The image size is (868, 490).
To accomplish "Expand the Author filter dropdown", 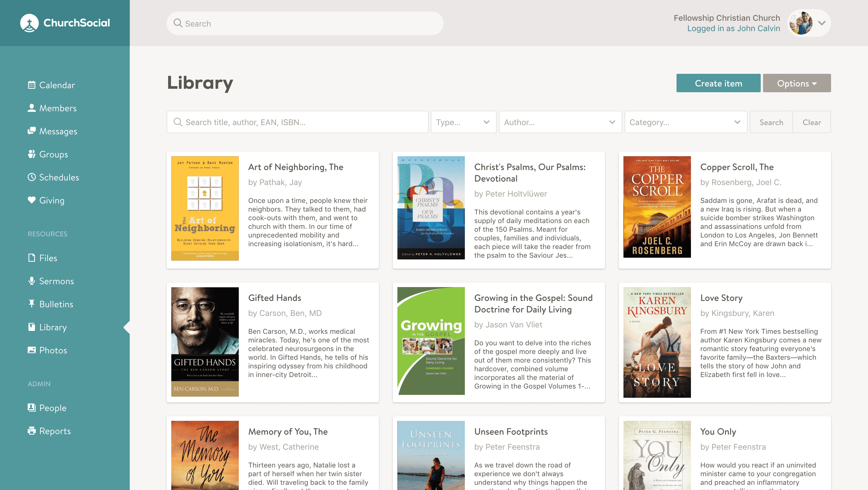I will pos(560,122).
